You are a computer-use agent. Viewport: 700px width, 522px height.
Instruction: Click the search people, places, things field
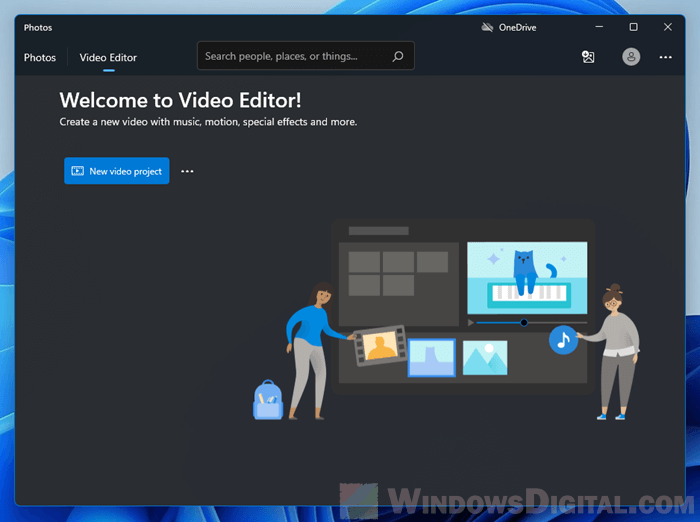click(x=306, y=56)
